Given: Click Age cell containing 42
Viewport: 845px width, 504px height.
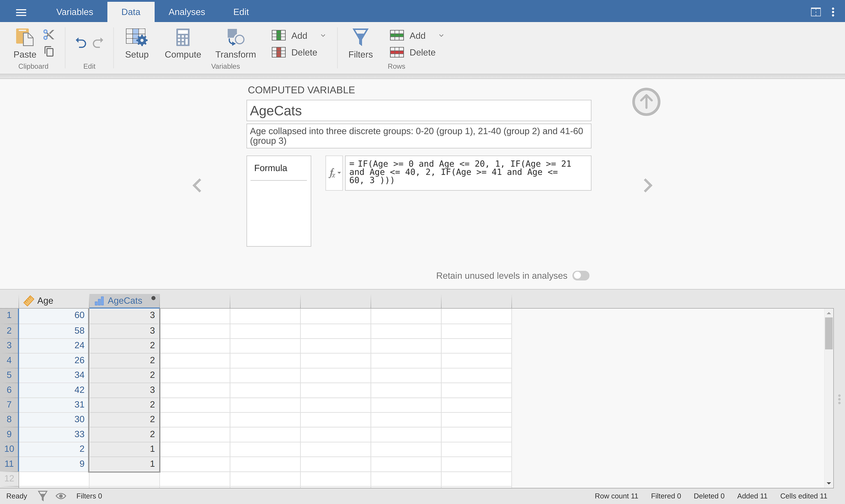Looking at the screenshot, I should pos(54,390).
